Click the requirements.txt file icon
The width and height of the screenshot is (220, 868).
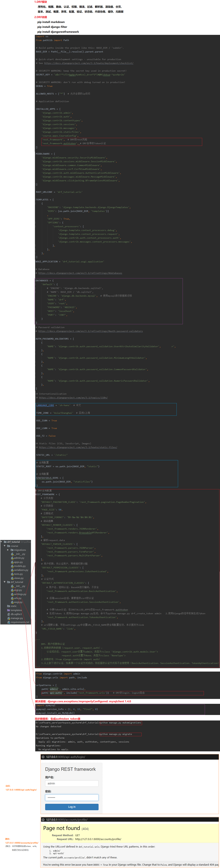tap(8, 622)
